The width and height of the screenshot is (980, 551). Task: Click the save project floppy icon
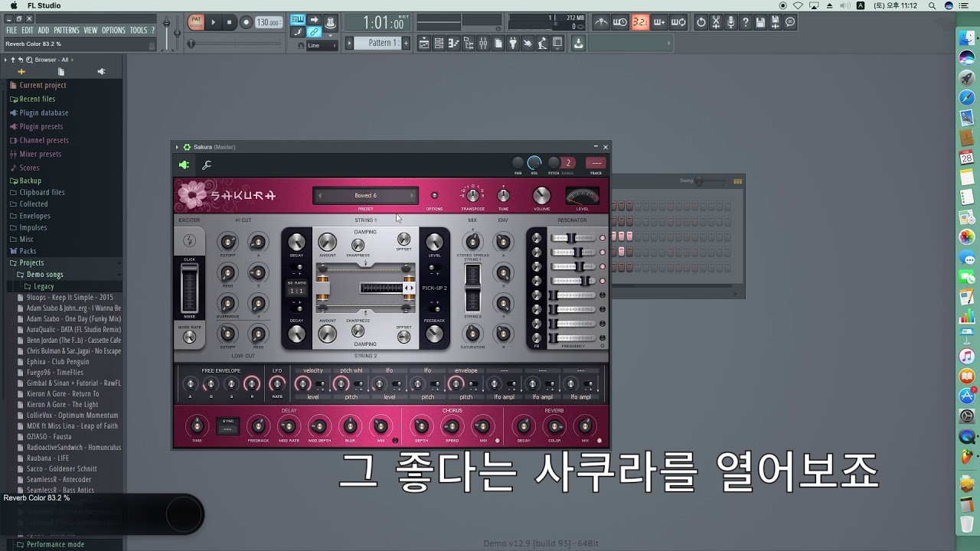tap(760, 22)
